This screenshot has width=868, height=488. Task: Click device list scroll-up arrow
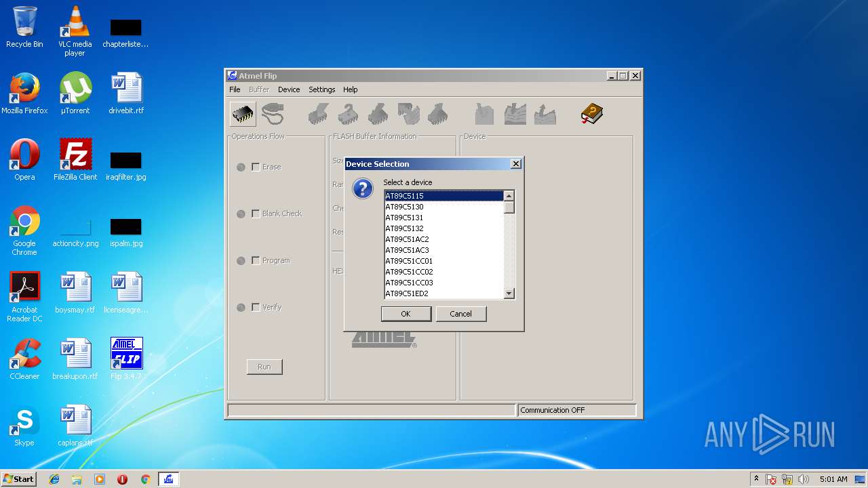click(509, 196)
